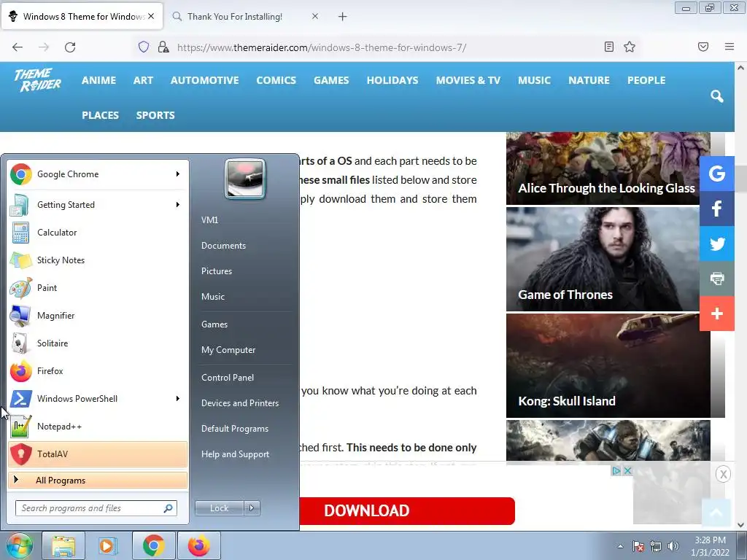Screen dimensions: 747x560
Task: Open Sticky Notes app
Action: 98,260
